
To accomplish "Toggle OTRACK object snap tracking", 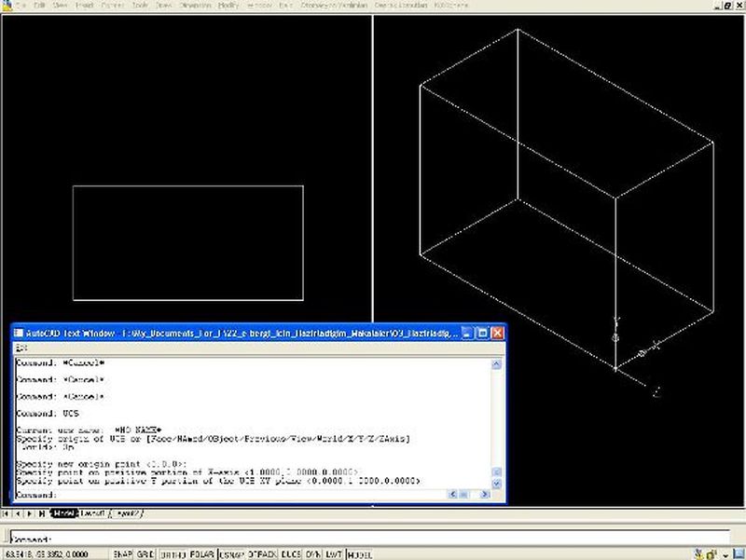I will coord(264,553).
